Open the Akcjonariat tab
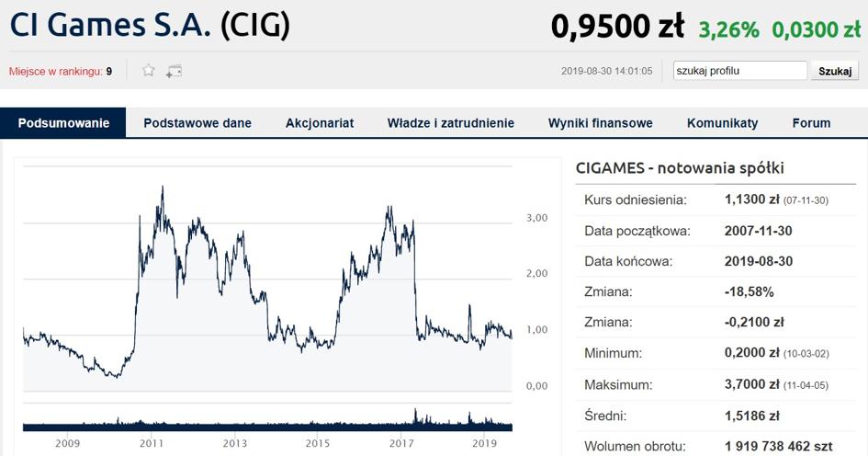Viewport: 868px width, 456px height. click(320, 123)
